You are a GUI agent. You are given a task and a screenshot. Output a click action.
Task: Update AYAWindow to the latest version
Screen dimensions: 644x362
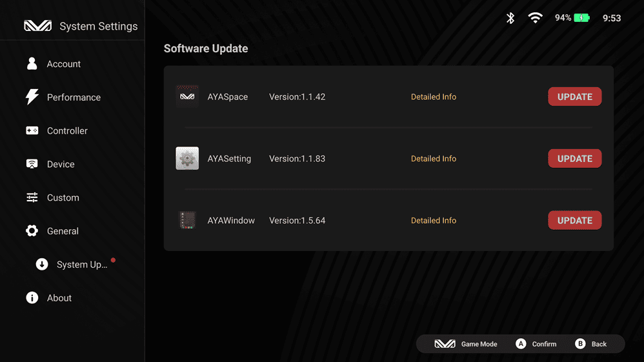coord(574,220)
